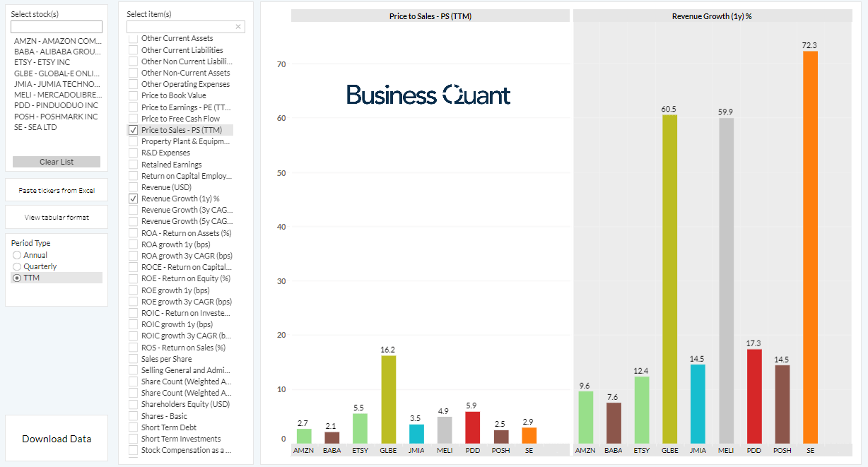Check ROS - Return on Sales (%)
Screen dimensions: 868x467
tap(134, 348)
